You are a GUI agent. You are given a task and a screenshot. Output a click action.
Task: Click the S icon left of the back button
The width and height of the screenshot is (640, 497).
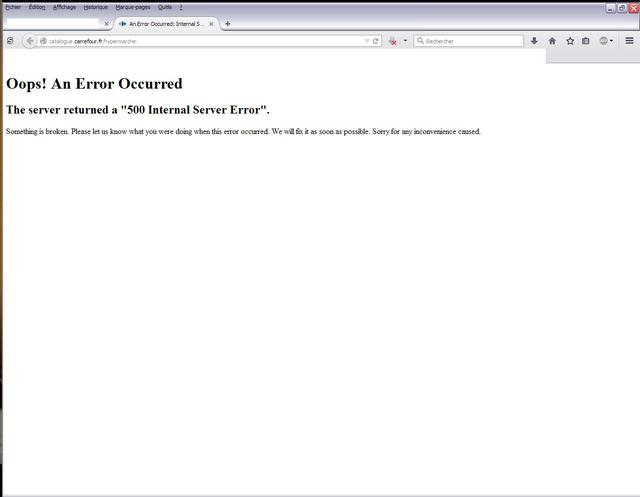tap(10, 41)
